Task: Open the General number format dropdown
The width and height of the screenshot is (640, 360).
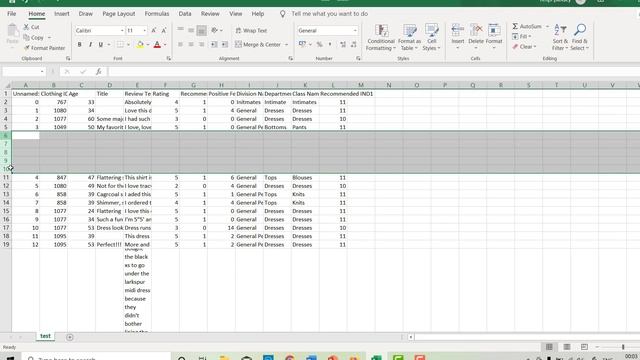Action: [x=355, y=31]
